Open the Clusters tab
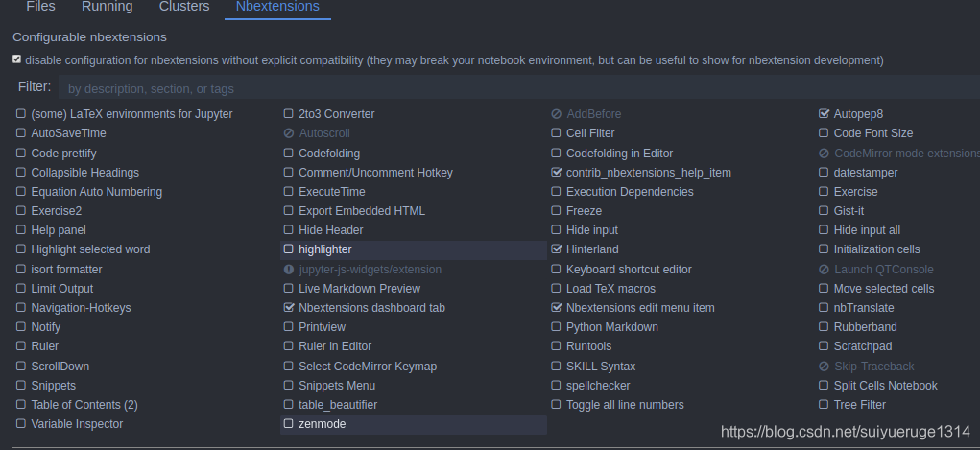 pyautogui.click(x=184, y=7)
